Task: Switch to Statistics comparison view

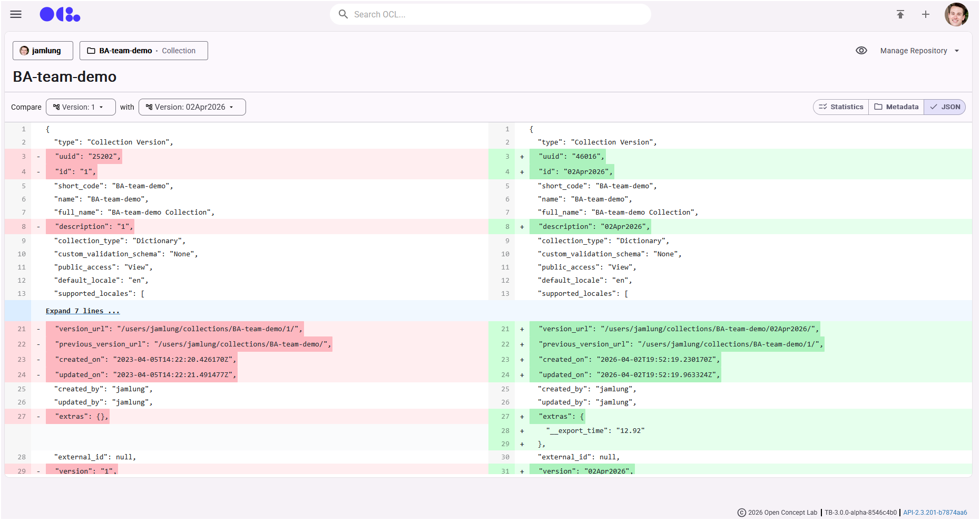Action: coord(841,107)
